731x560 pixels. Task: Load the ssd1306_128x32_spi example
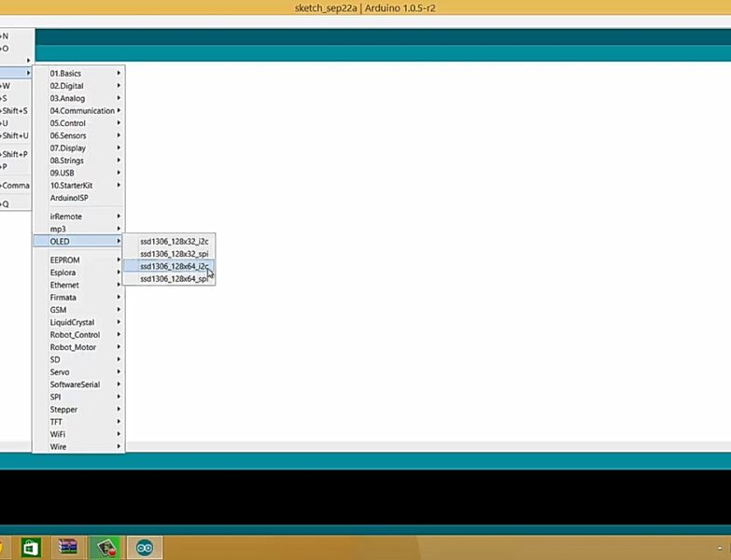[169, 254]
